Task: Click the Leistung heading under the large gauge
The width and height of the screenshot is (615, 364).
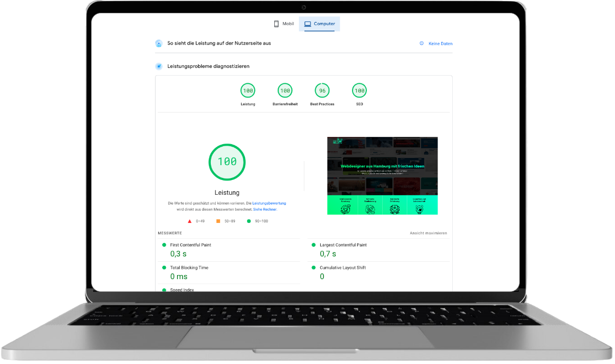Action: [x=227, y=193]
